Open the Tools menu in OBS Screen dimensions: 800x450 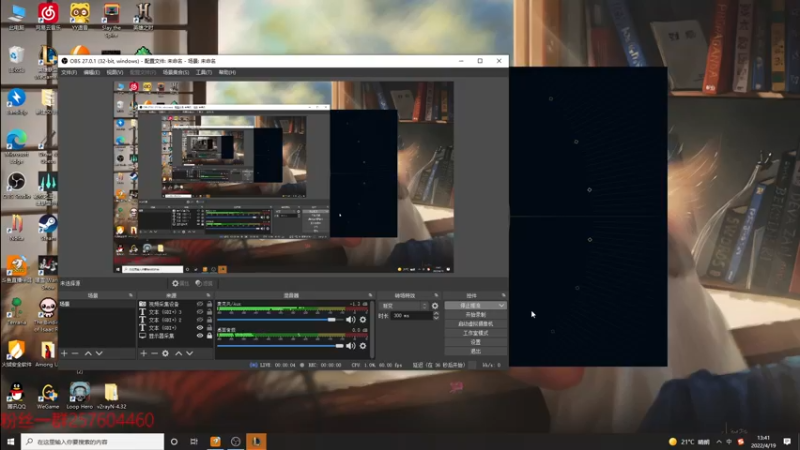[204, 72]
